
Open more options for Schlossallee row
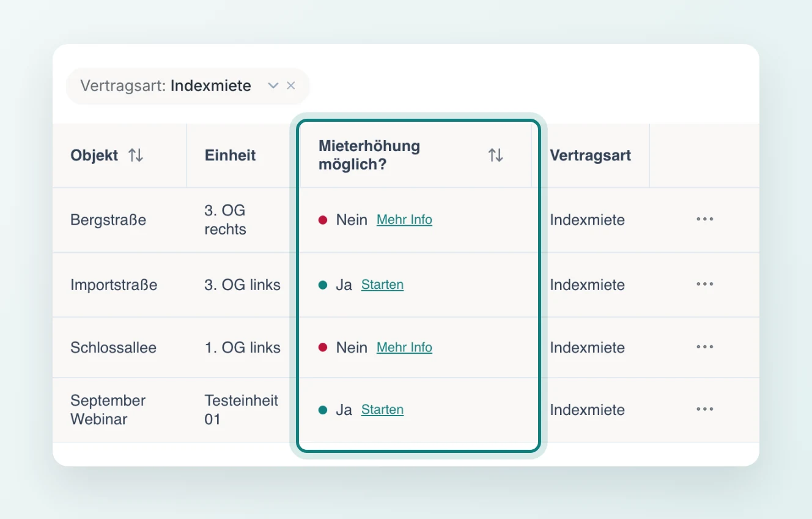705,347
